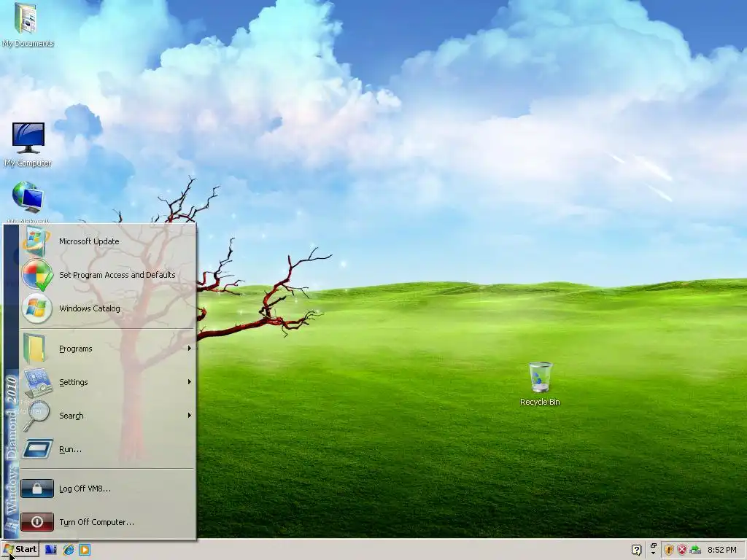
Task: Click the Start button
Action: [x=20, y=550]
